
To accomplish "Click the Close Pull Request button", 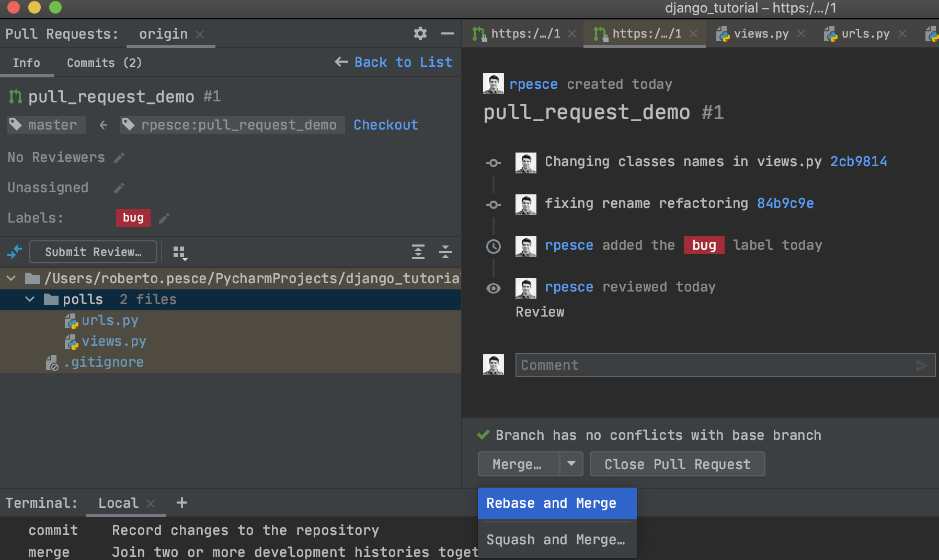I will [677, 464].
